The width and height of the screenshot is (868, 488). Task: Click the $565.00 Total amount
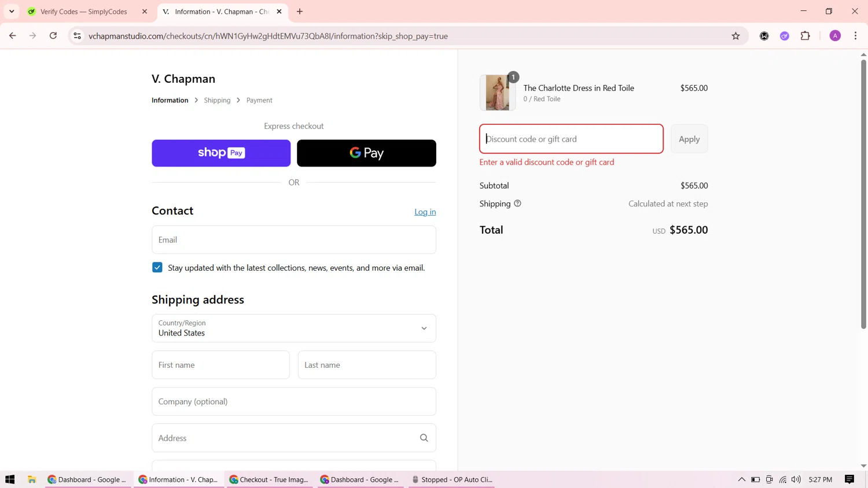click(x=689, y=230)
